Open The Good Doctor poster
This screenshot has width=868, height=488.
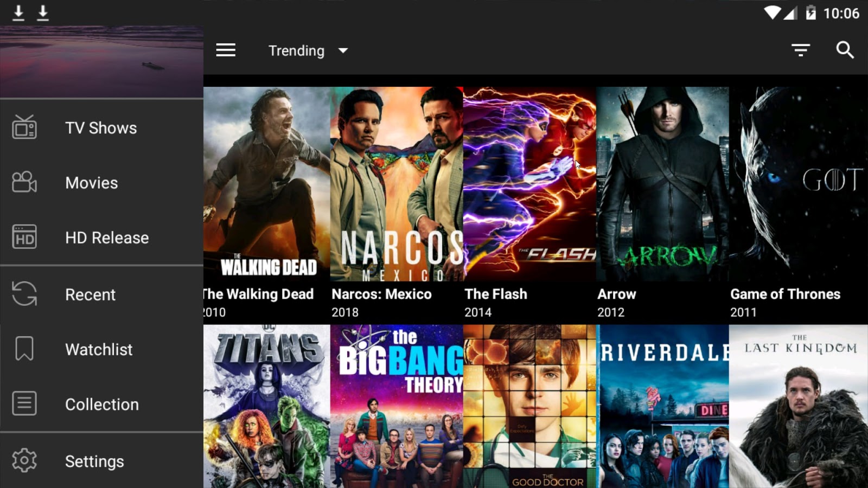(x=529, y=406)
